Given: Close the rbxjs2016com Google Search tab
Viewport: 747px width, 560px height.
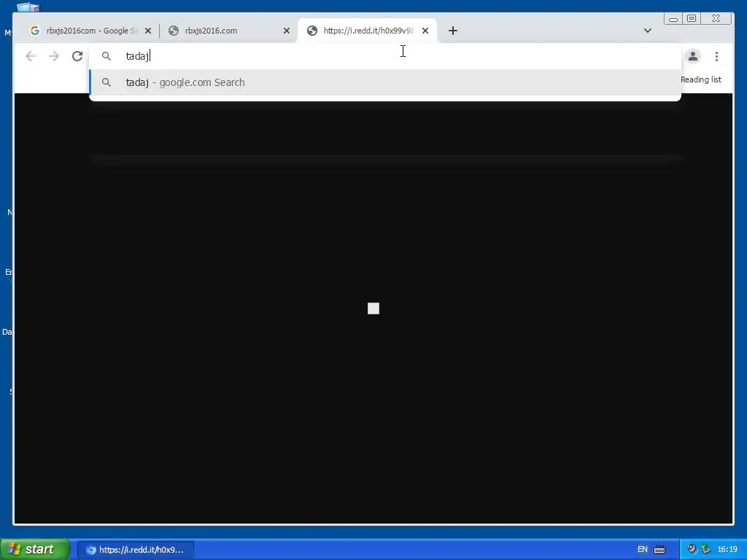Looking at the screenshot, I should (147, 31).
